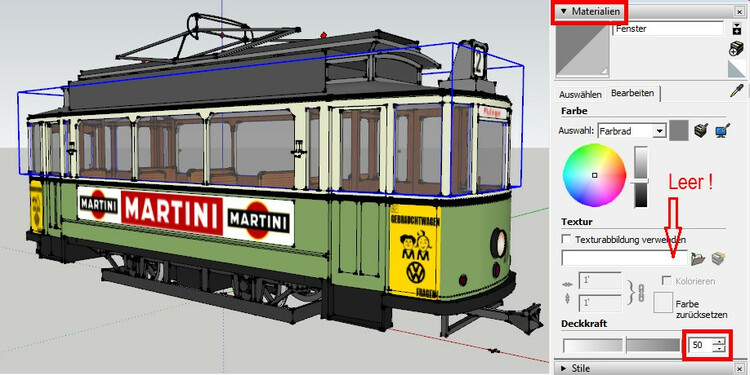This screenshot has width=750, height=375.
Task: Switch to the Bearbeiten tab
Action: tap(632, 93)
